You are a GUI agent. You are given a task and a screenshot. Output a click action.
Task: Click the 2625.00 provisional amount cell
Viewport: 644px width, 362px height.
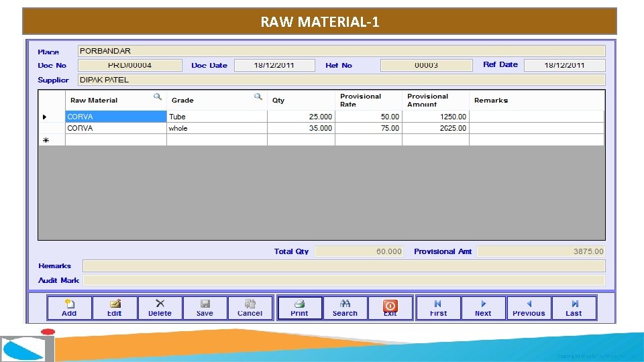pos(436,128)
